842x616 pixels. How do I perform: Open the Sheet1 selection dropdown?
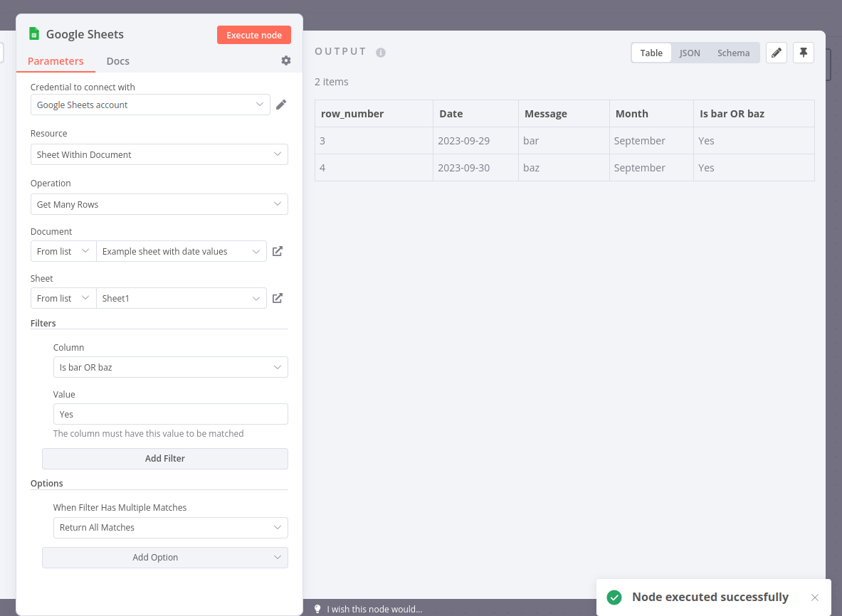coord(181,298)
